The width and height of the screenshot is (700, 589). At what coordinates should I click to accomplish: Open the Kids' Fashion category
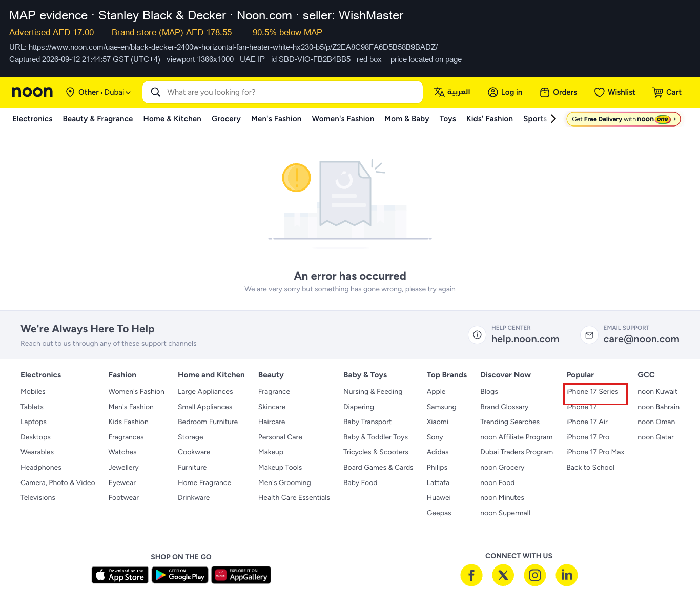[489, 119]
